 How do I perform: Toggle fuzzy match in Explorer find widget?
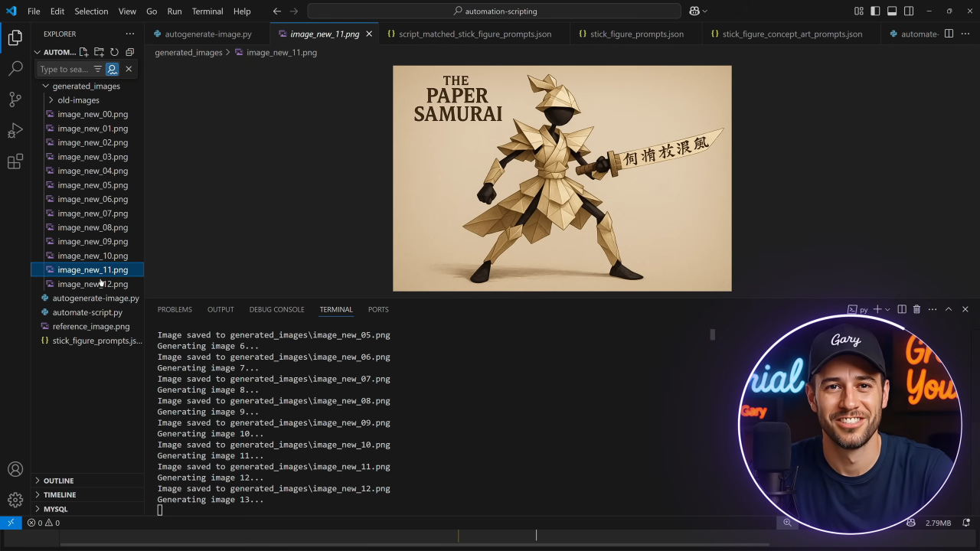click(x=112, y=69)
